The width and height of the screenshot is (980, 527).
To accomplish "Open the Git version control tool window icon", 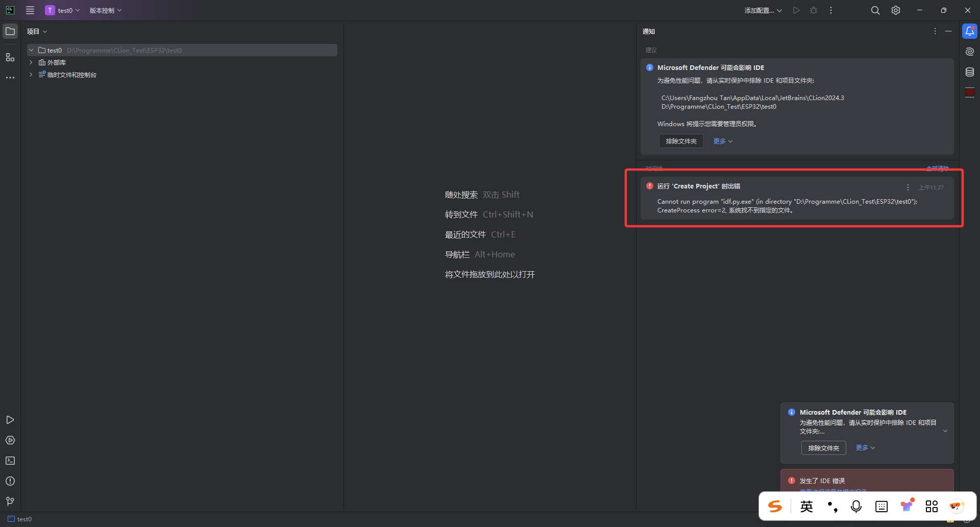I will point(10,501).
